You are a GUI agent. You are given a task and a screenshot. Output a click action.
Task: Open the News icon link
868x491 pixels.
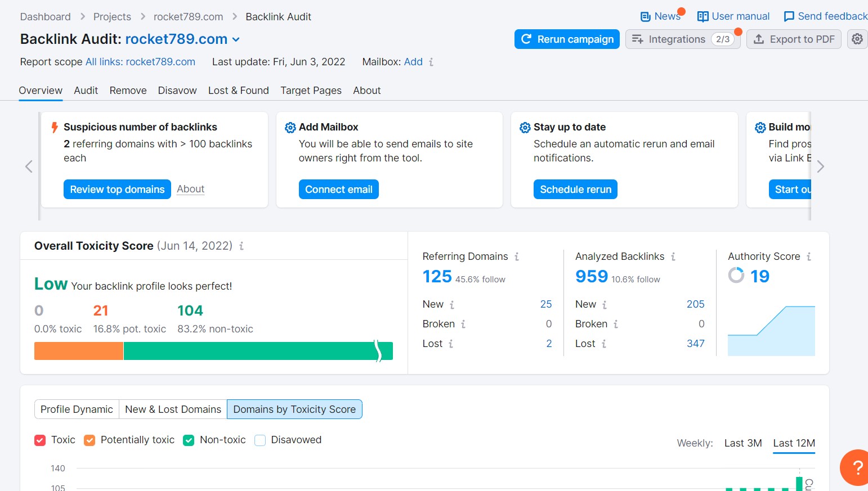pyautogui.click(x=645, y=17)
